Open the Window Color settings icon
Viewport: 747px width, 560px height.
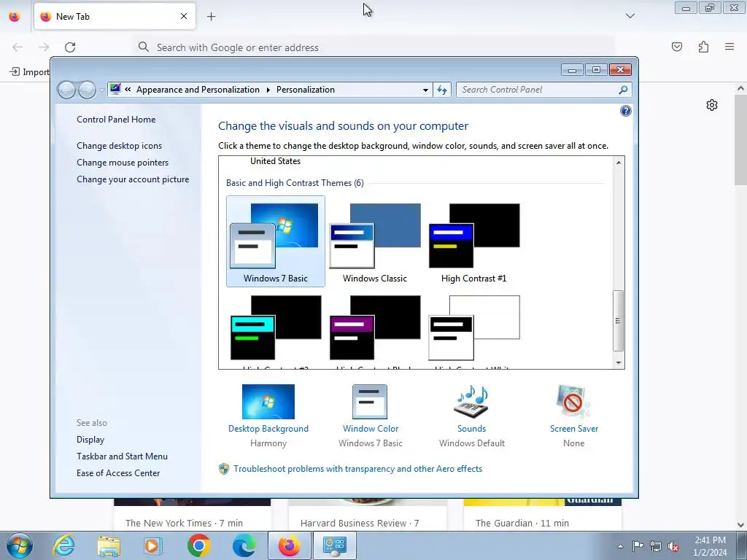coord(370,402)
